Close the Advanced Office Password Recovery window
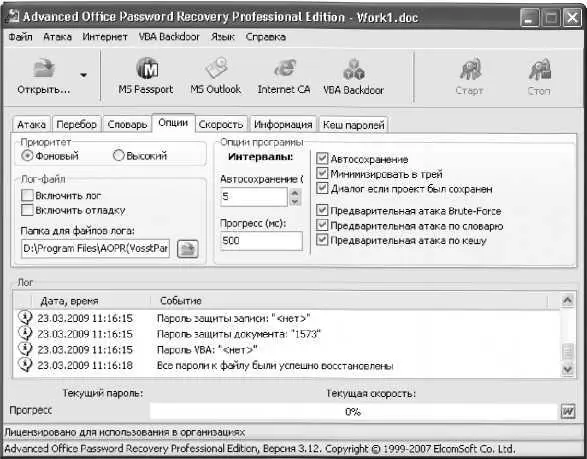 [572, 17]
